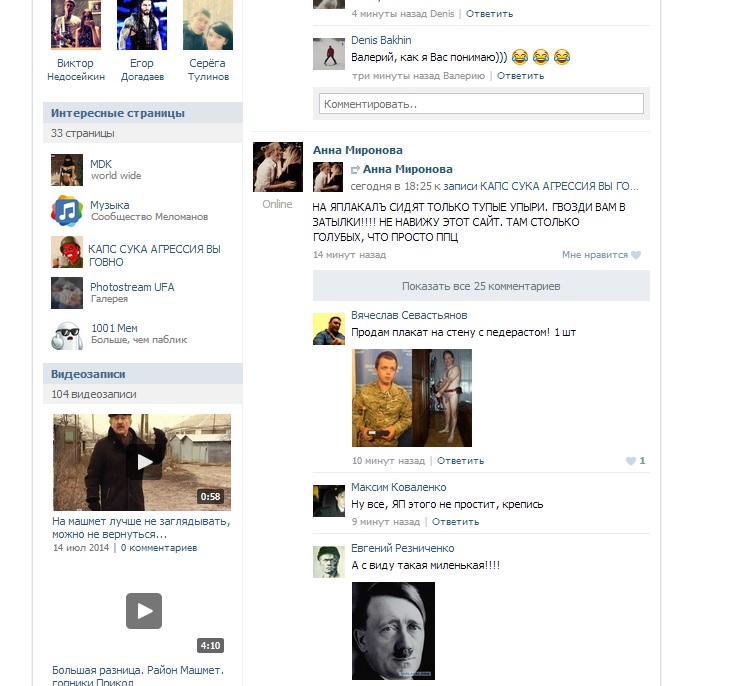
Task: Open Евгений Резниченко's avatar
Action: (x=329, y=562)
